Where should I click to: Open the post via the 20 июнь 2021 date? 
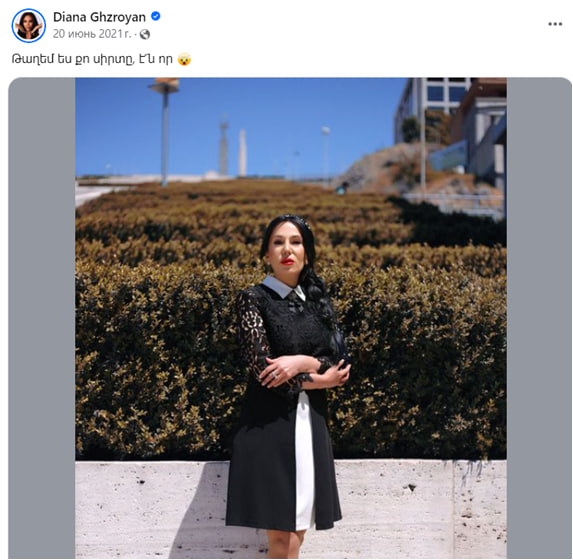click(92, 34)
